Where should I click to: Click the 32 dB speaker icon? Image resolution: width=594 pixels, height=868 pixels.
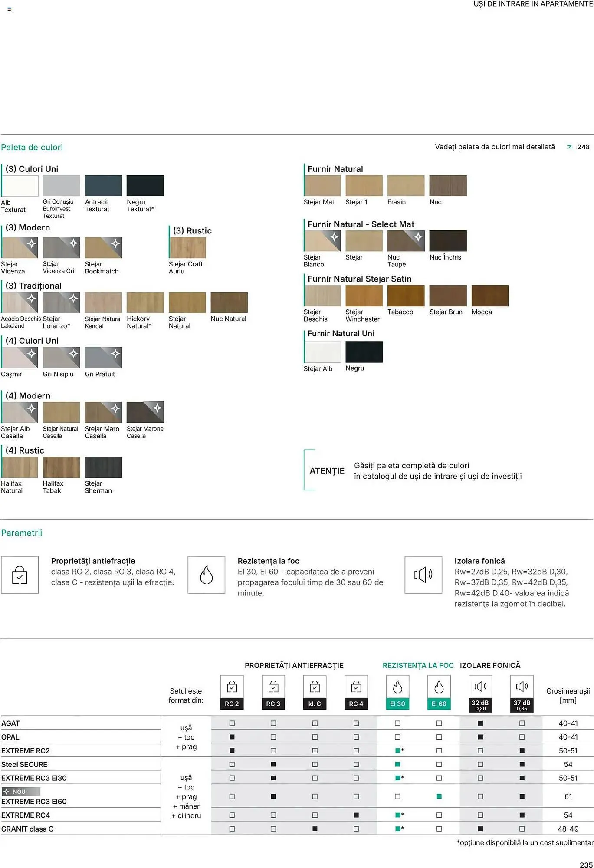pos(480,687)
